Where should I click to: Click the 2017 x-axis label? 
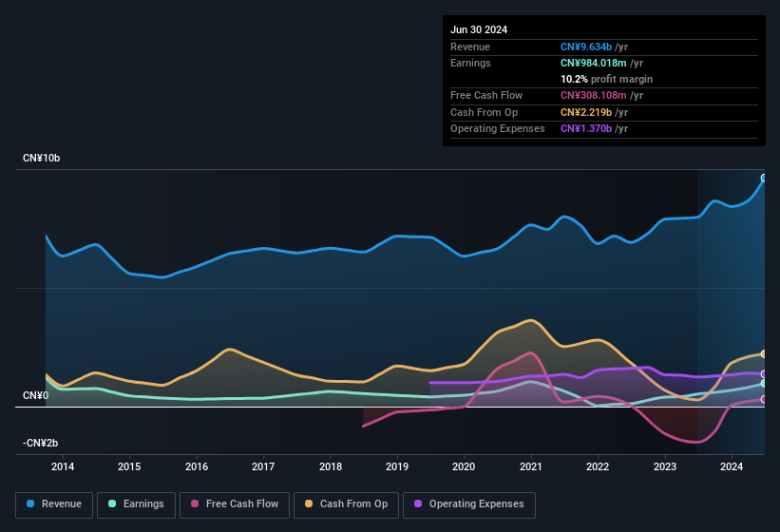point(263,466)
